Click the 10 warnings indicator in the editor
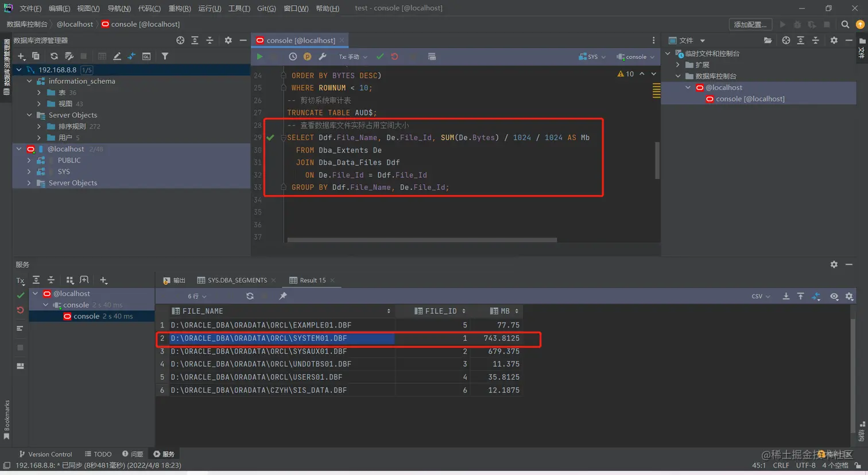 pyautogui.click(x=626, y=74)
